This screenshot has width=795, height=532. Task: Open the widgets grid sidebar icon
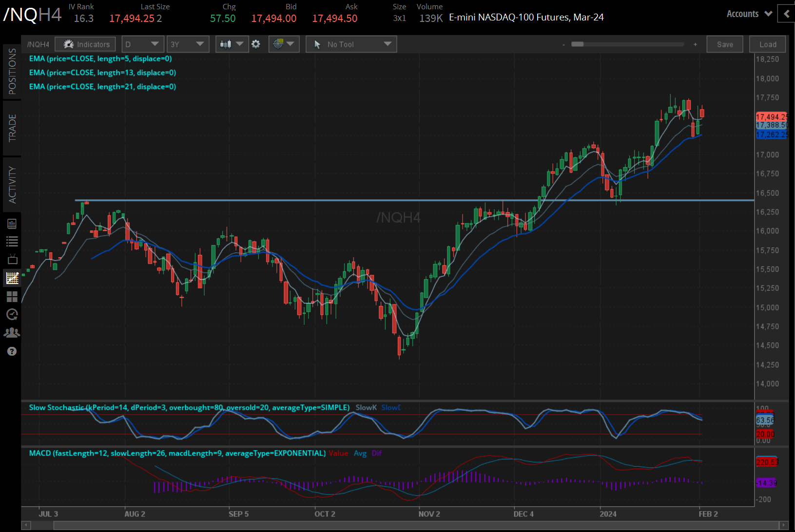[x=12, y=297]
